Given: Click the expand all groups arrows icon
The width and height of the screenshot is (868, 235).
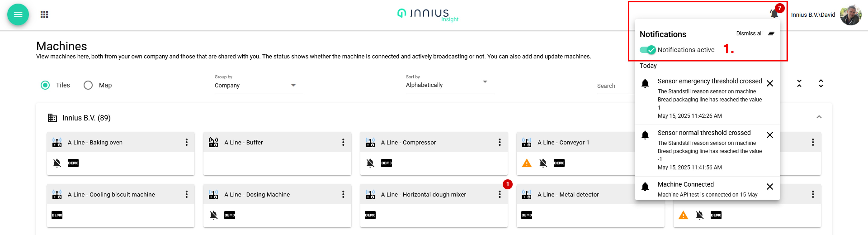Looking at the screenshot, I should 821,83.
